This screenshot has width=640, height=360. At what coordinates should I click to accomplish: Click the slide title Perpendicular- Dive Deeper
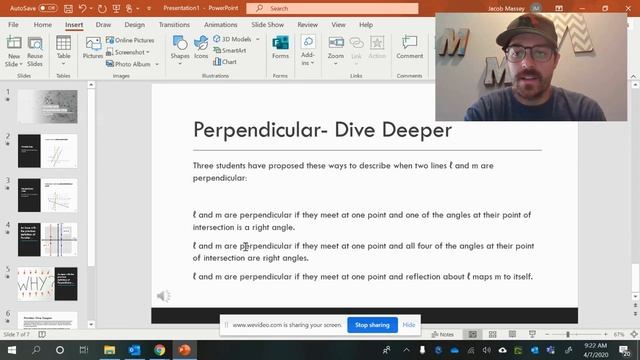(322, 130)
